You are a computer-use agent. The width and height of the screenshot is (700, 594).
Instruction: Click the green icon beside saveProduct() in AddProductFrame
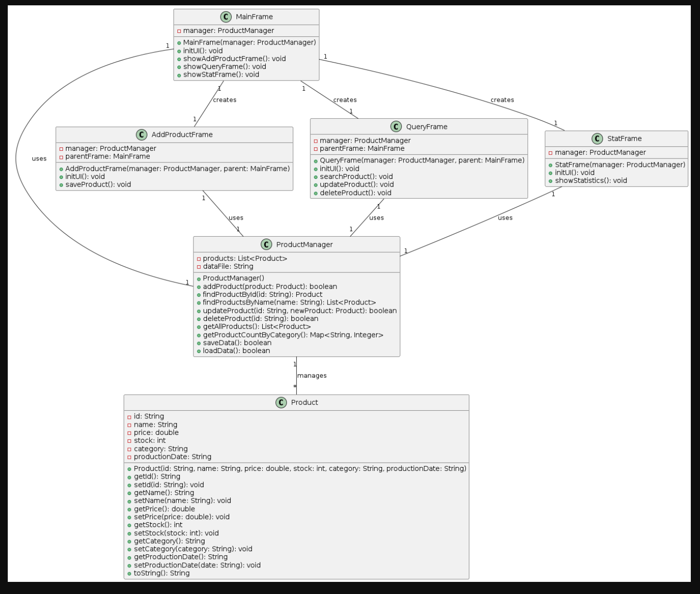click(62, 185)
